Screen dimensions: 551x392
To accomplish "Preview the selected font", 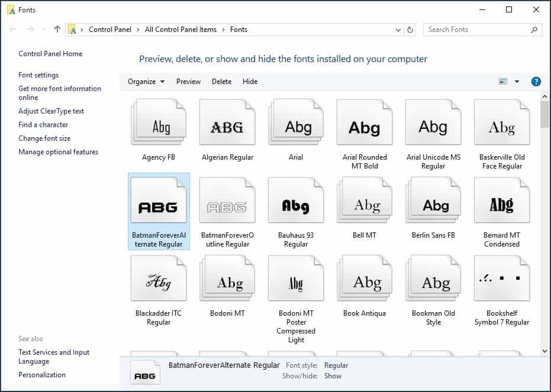I will point(188,82).
